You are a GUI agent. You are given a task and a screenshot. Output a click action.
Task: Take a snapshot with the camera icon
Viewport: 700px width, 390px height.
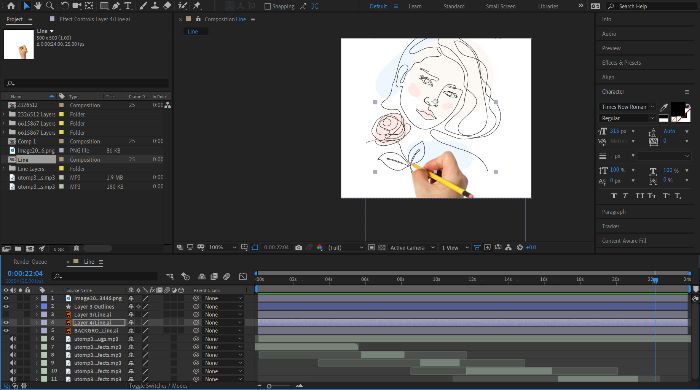299,247
